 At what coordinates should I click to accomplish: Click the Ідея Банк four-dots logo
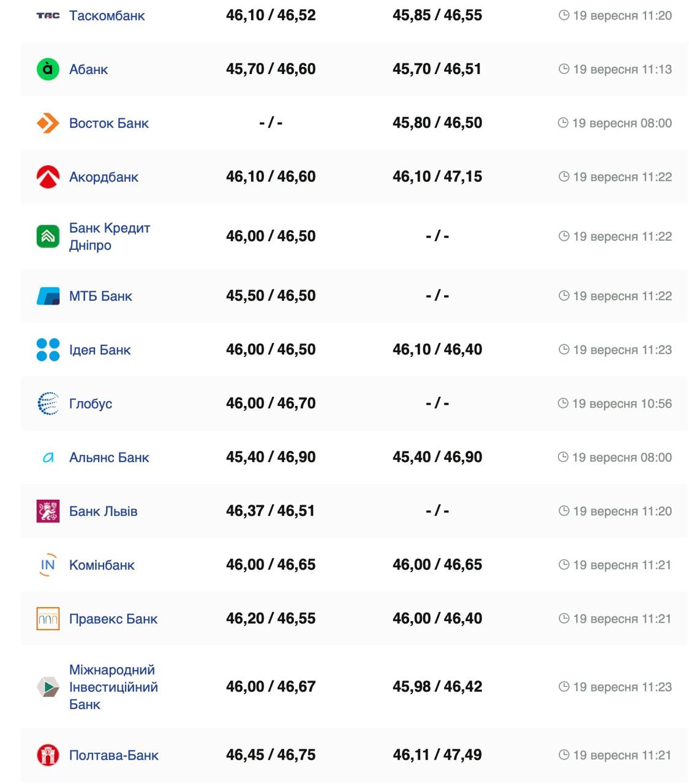coord(48,350)
